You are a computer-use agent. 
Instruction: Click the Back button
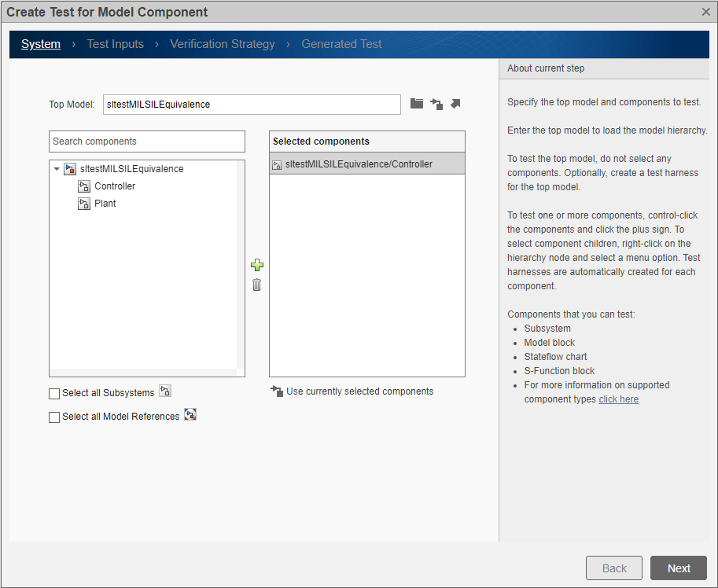[613, 568]
